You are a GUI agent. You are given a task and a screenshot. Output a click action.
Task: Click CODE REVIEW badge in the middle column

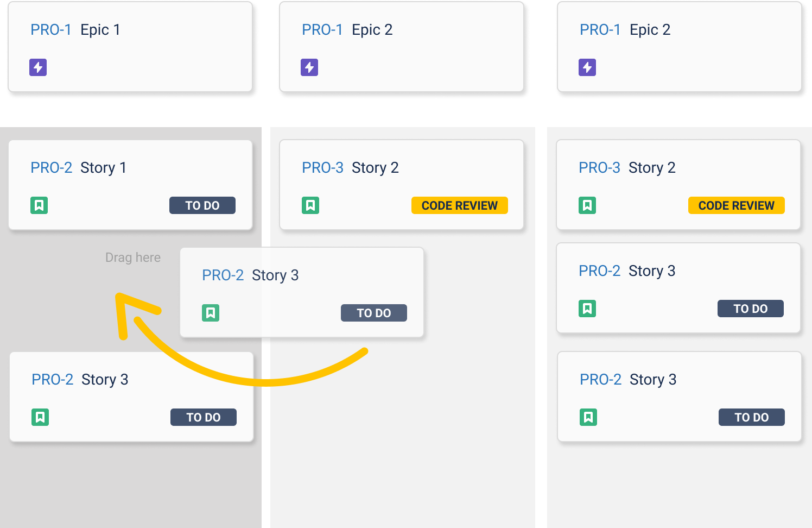460,205
